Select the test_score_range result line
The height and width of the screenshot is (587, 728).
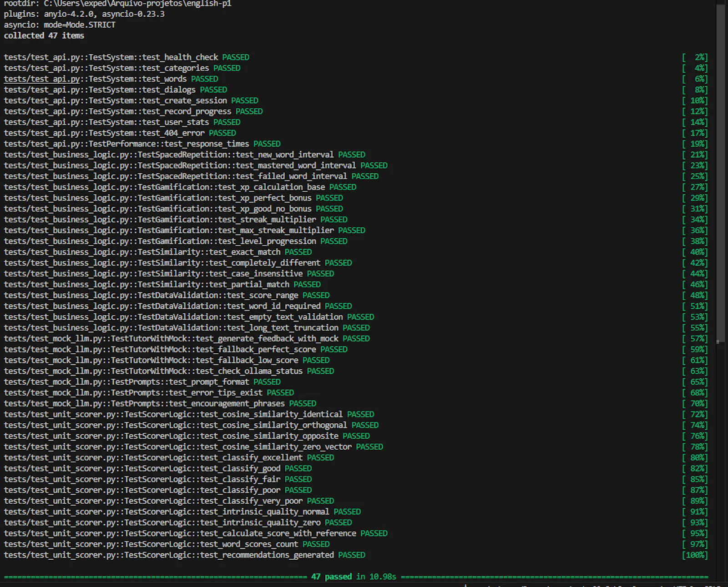[x=167, y=296]
